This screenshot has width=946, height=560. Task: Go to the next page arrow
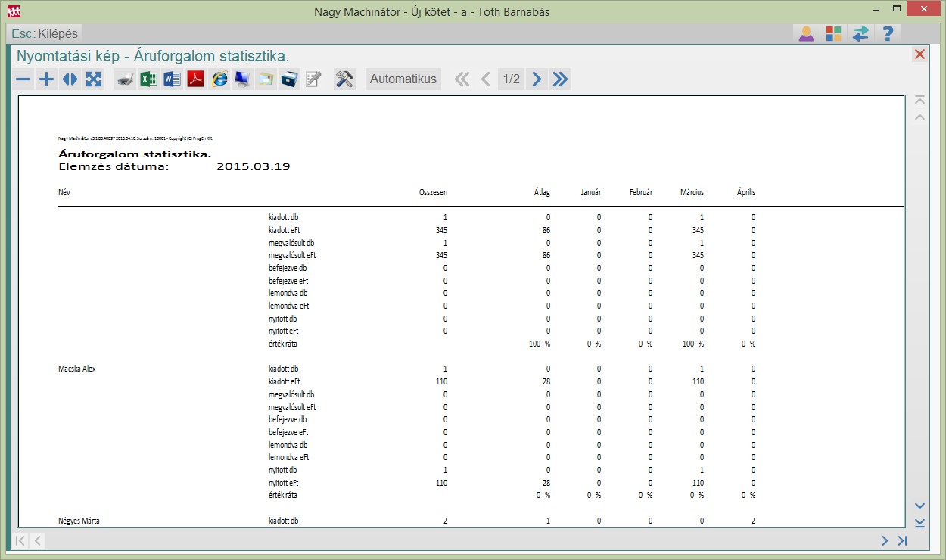tap(537, 79)
